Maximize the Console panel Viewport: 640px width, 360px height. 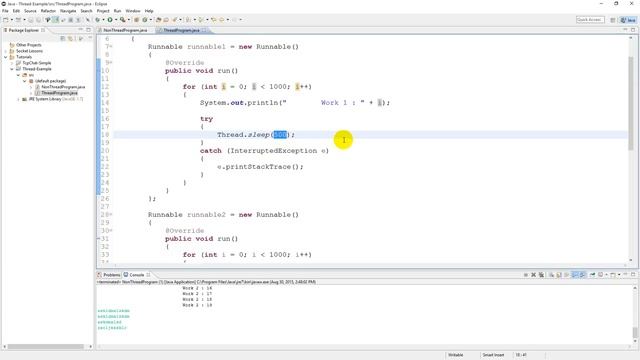[633, 275]
